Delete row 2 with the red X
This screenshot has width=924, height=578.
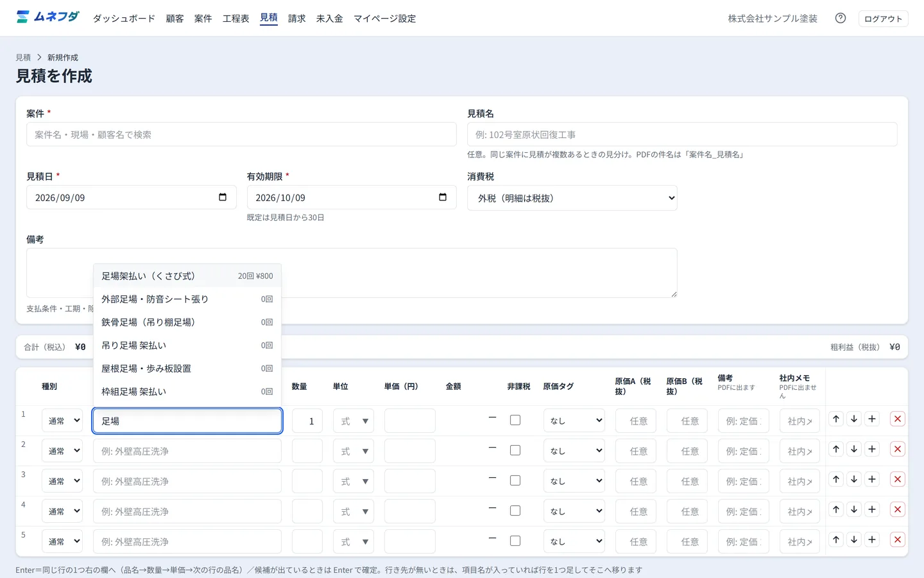pyautogui.click(x=898, y=449)
